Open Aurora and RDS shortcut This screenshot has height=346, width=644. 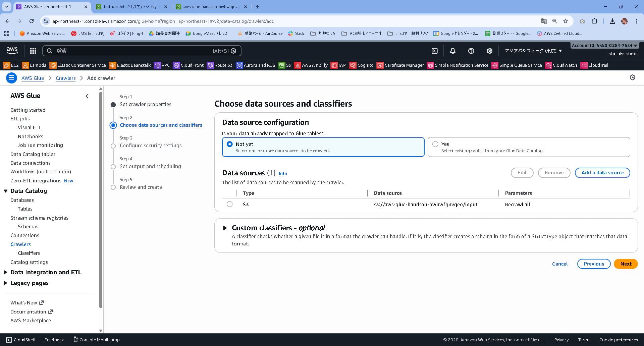click(256, 65)
